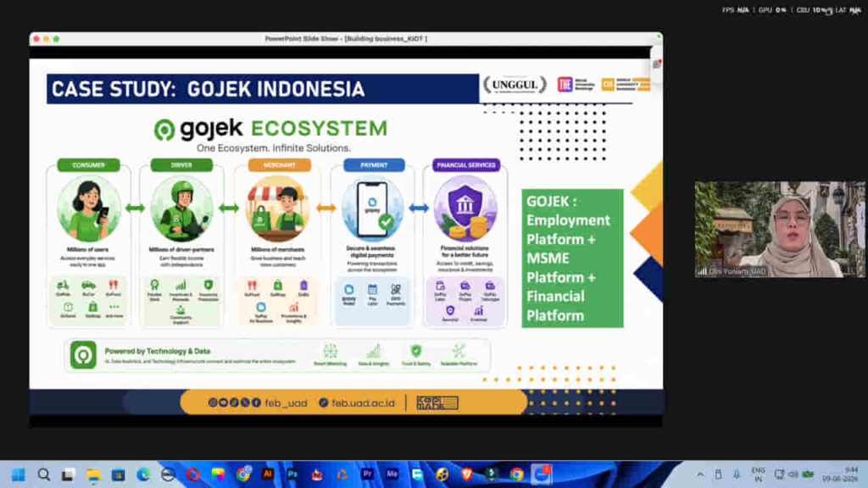Screen dimensions: 868x488
Task: Launch Adobe Photoshop from the taskbar
Action: 292,474
